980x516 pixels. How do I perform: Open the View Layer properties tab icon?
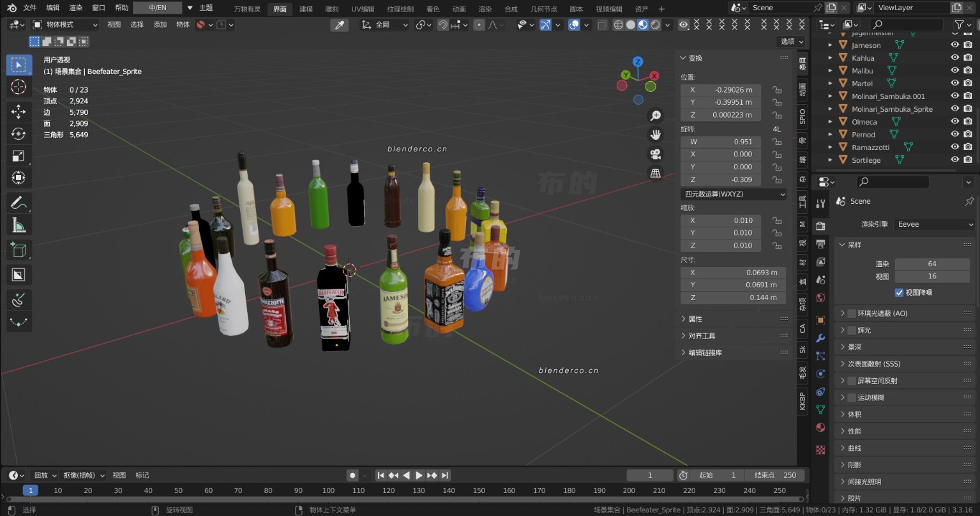(x=821, y=262)
